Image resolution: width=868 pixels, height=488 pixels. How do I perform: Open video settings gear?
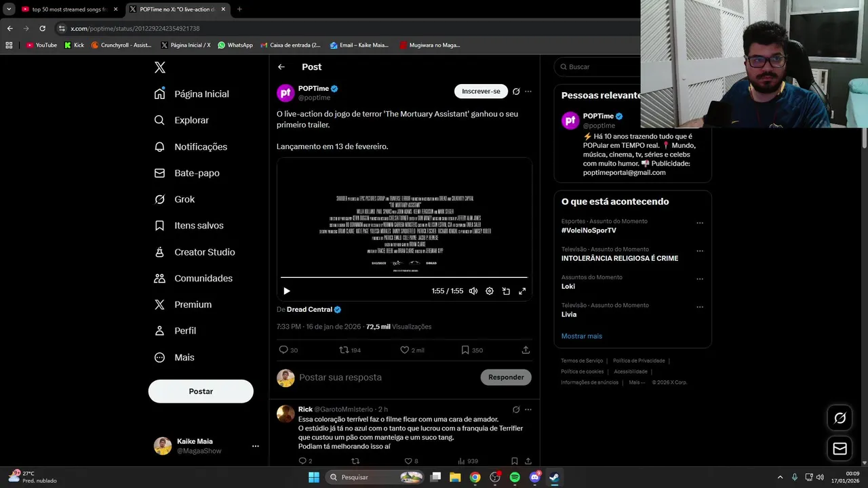(x=490, y=291)
